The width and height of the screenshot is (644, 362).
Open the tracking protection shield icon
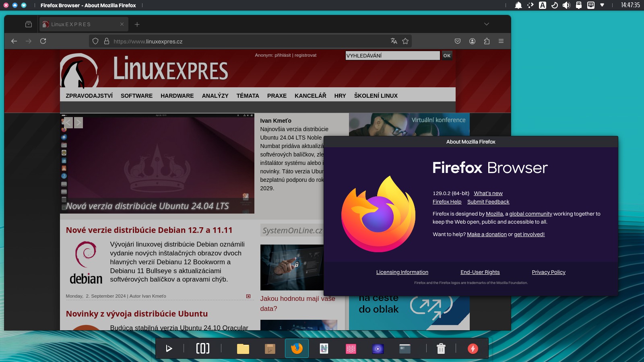coord(95,41)
